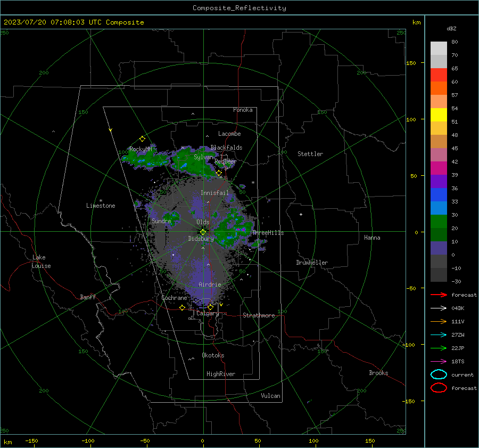Click the Strathmore town label
Screen dimensions: 479x448
point(259,315)
